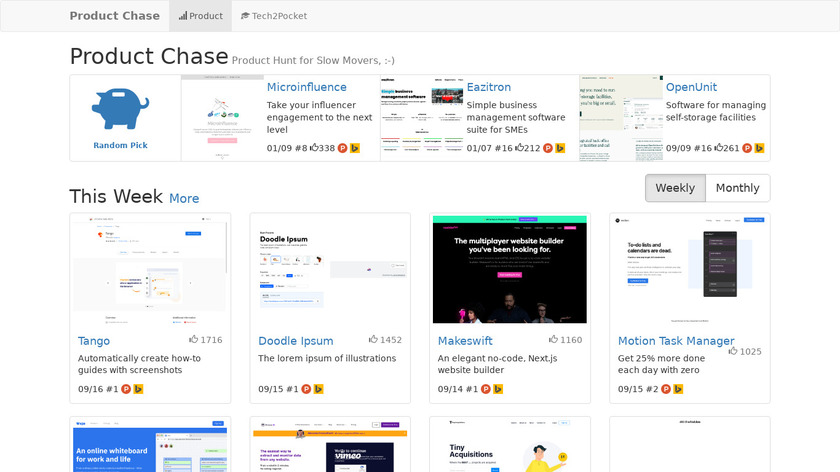Click the Product Chase brand link
This screenshot has height=472, width=840.
(114, 16)
